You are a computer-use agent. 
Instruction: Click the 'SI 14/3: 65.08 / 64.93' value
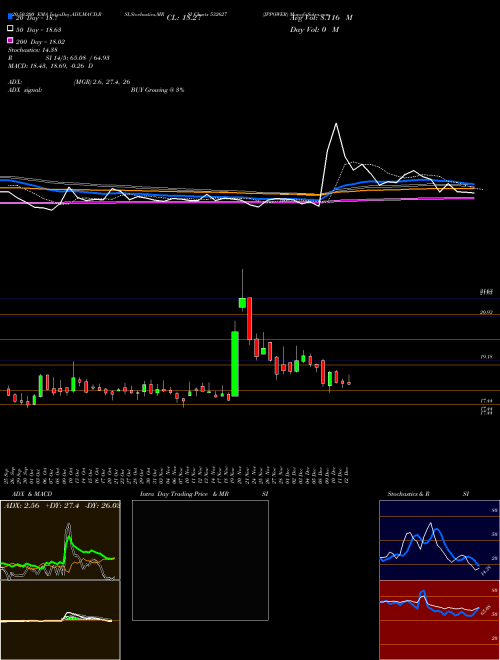pos(78,58)
